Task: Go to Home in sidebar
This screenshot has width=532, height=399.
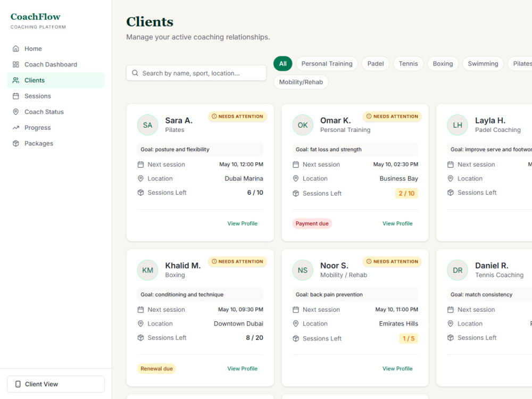Action: [x=56, y=48]
